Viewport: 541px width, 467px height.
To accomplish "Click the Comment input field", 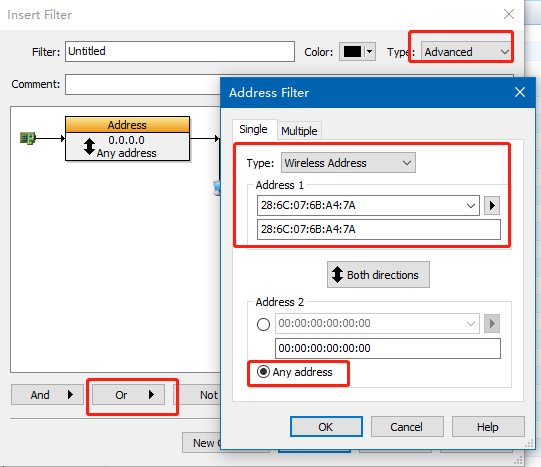I will coord(143,84).
